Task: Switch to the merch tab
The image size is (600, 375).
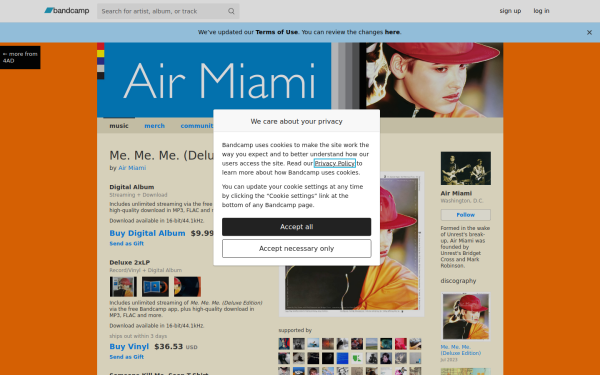Action: (x=155, y=126)
